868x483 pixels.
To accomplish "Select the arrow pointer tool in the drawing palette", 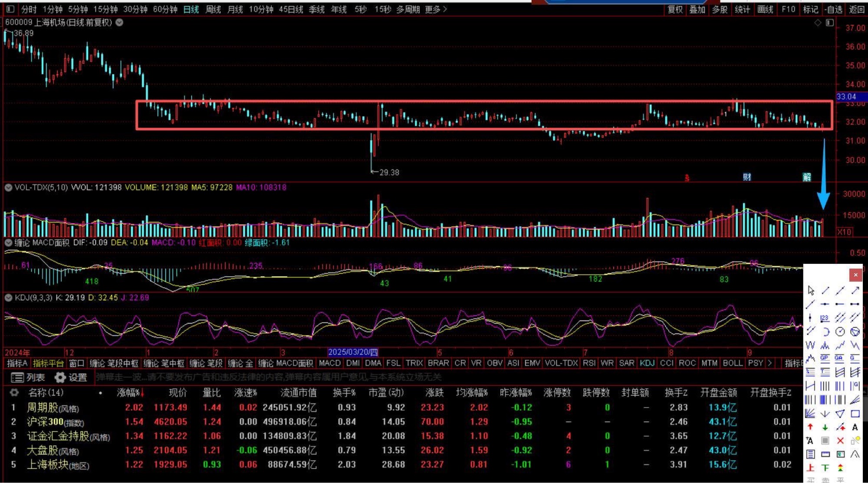I will (811, 290).
